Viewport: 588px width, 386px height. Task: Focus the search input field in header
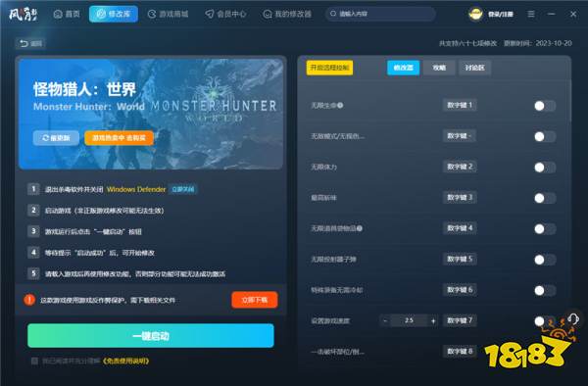[x=380, y=14]
